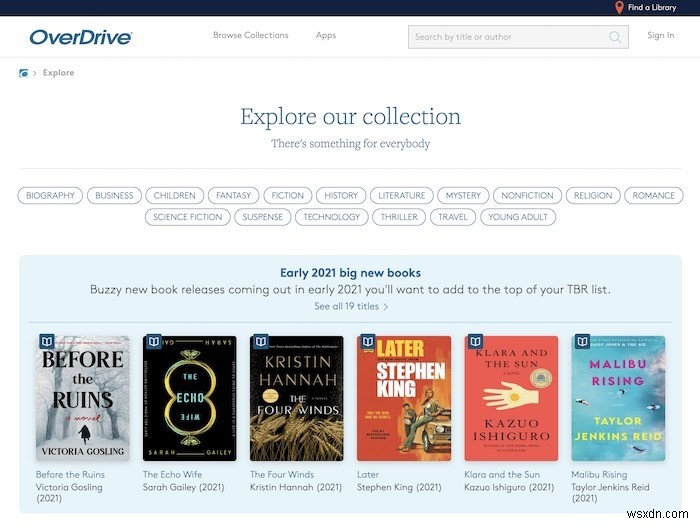Click The Four Winds title link
Viewport: 700px width, 524px height.
coord(282,474)
